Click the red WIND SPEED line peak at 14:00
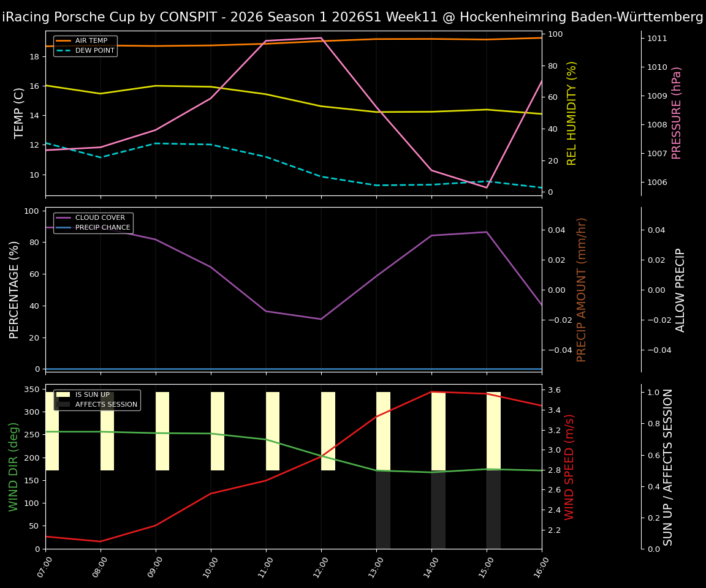 tap(433, 391)
